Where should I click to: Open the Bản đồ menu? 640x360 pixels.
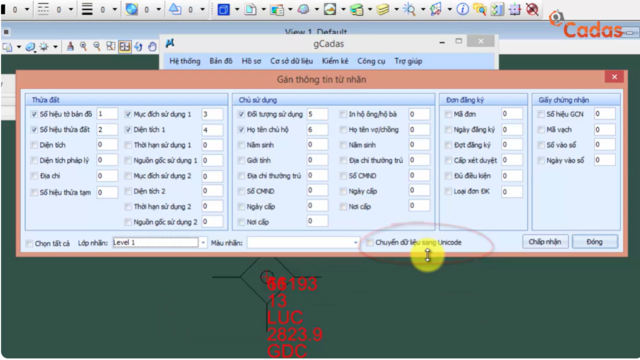[221, 61]
